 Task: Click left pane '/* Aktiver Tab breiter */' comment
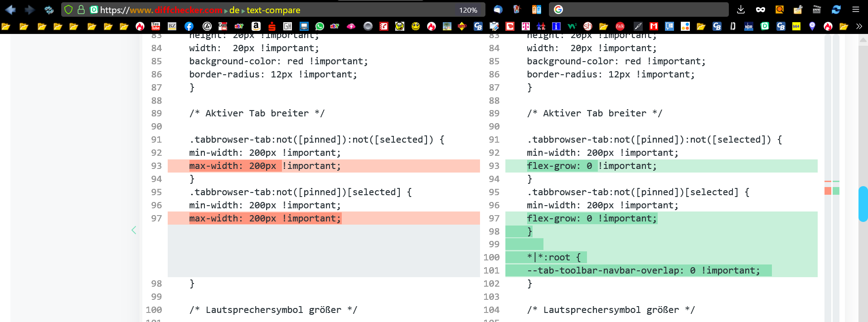[x=257, y=113]
